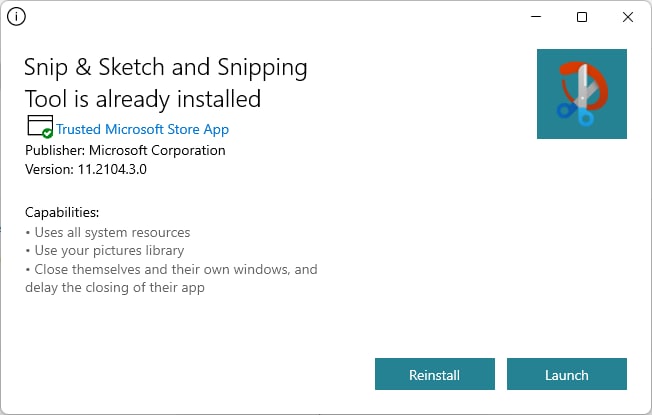Click the 'already installed' title heading
The width and height of the screenshot is (652, 415).
pos(143,99)
